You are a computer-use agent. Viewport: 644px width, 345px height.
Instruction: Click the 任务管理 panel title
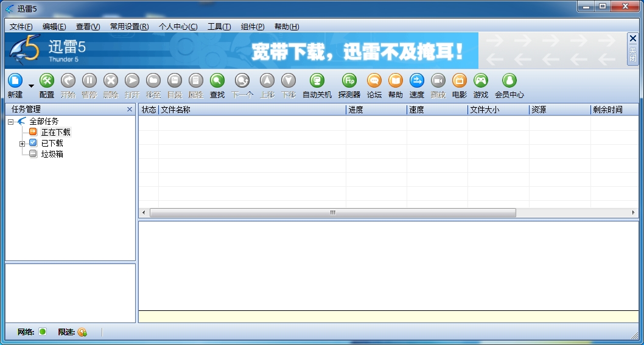[x=26, y=110]
